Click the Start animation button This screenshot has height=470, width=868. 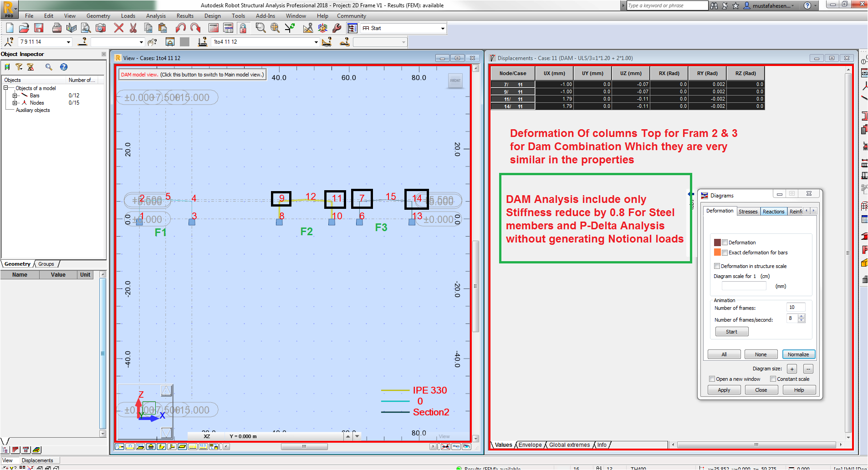pos(731,332)
